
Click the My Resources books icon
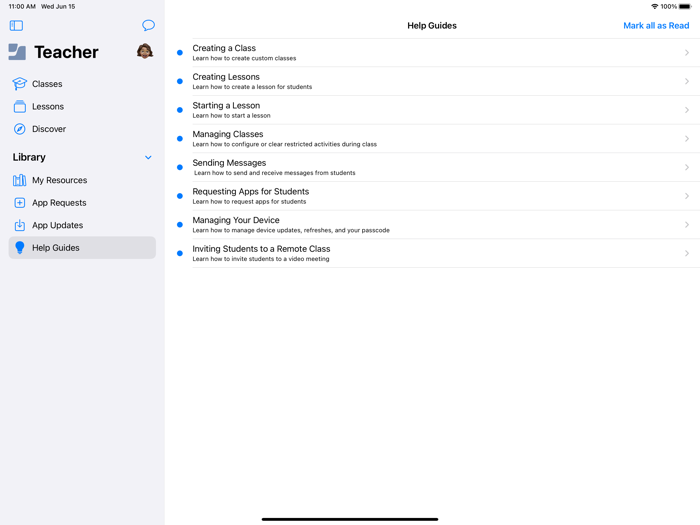pyautogui.click(x=20, y=180)
